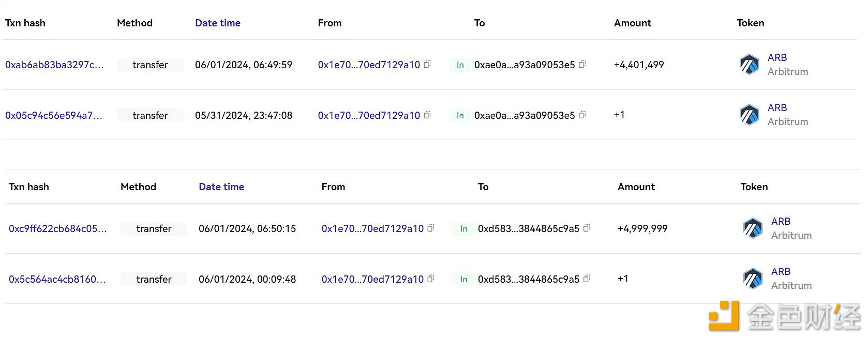The height and width of the screenshot is (338, 868).
Task: Open transaction hash 0x5c564ac4cb8160
Action: click(x=57, y=279)
